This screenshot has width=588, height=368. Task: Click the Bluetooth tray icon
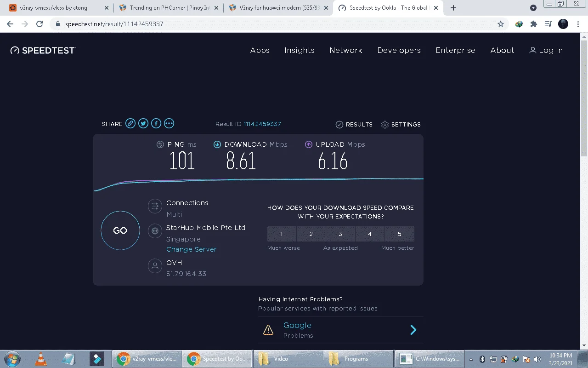[482, 359]
